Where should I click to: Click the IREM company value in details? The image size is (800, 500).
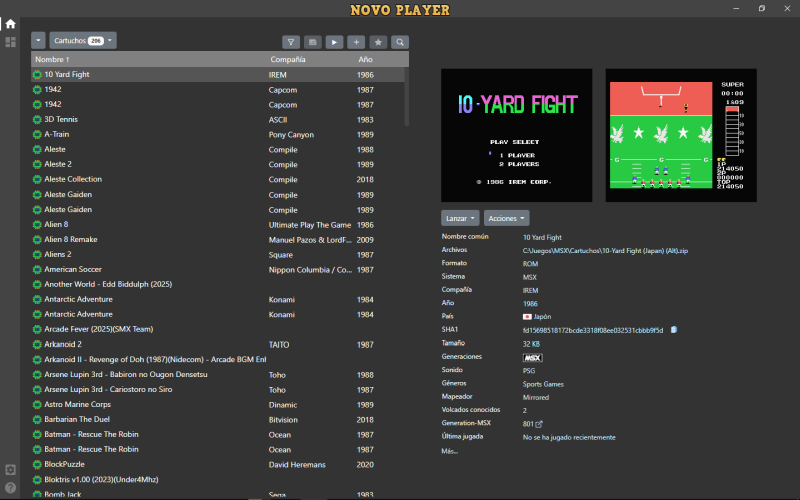(x=530, y=290)
